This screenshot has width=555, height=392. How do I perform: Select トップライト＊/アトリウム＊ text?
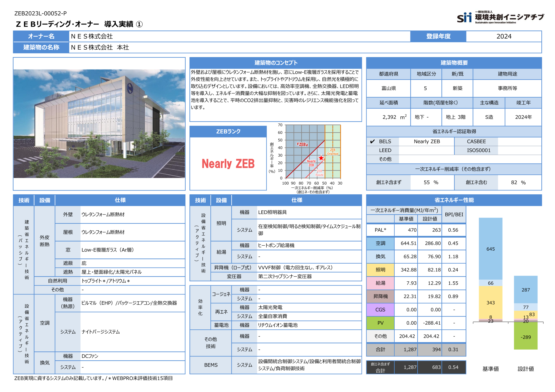click(x=105, y=281)
